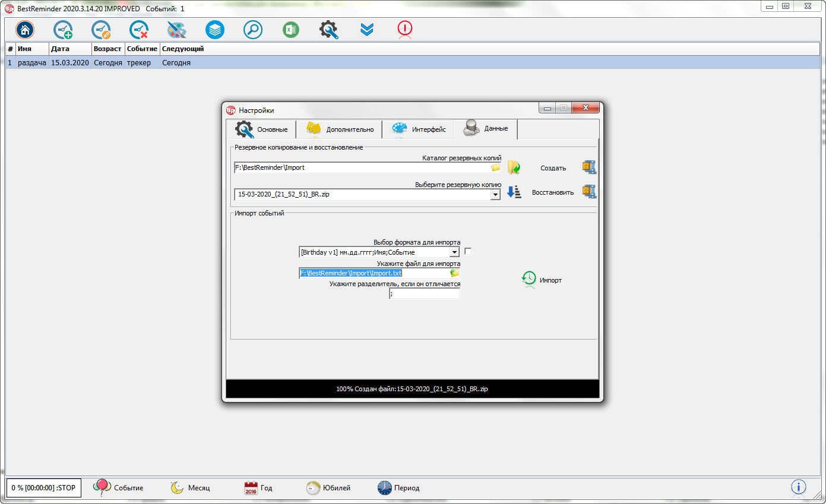Click the трекер event cell
The image size is (826, 504).
pos(139,62)
